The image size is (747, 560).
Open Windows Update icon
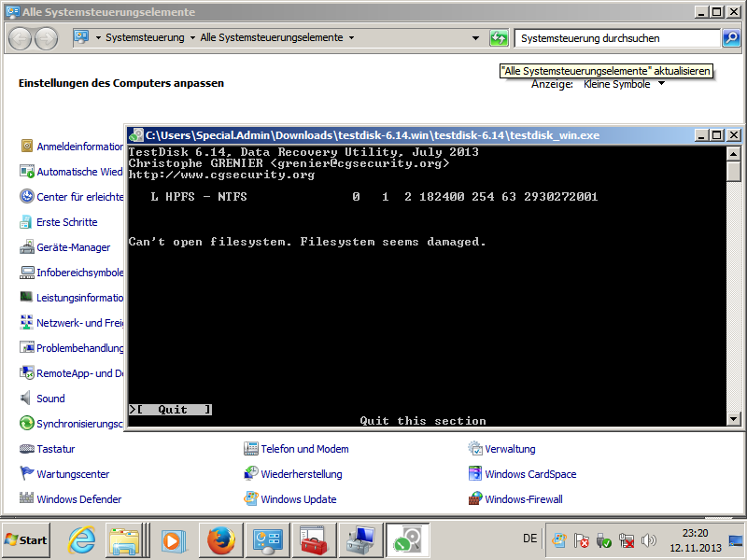point(250,498)
